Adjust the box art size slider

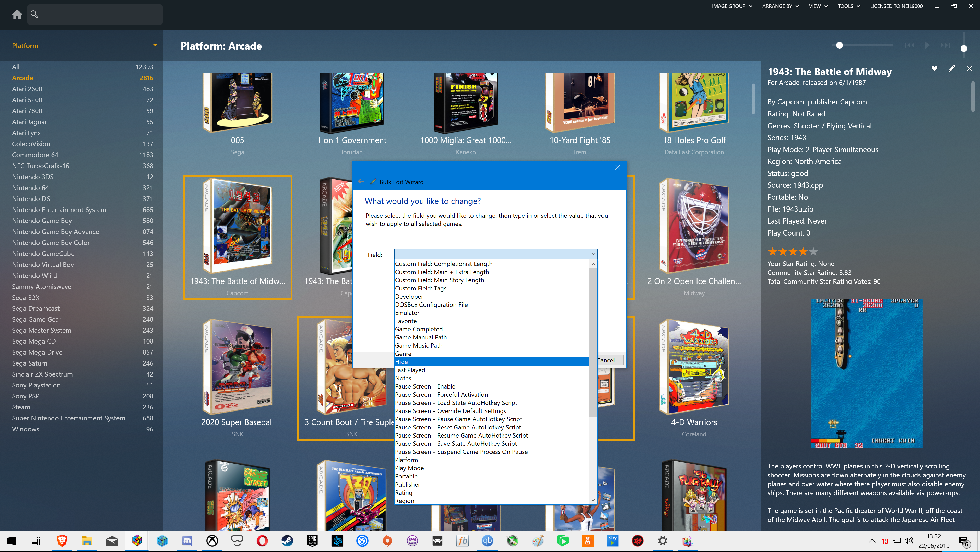[840, 45]
